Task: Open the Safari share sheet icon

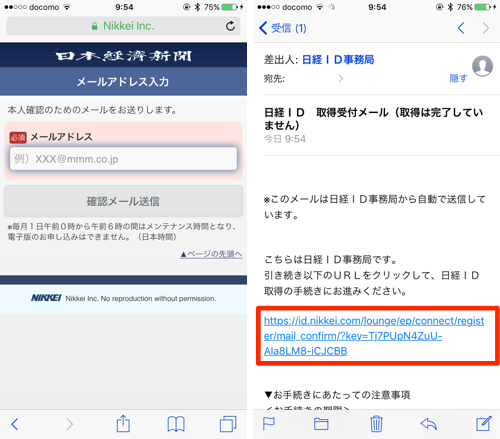Action: coord(123,423)
